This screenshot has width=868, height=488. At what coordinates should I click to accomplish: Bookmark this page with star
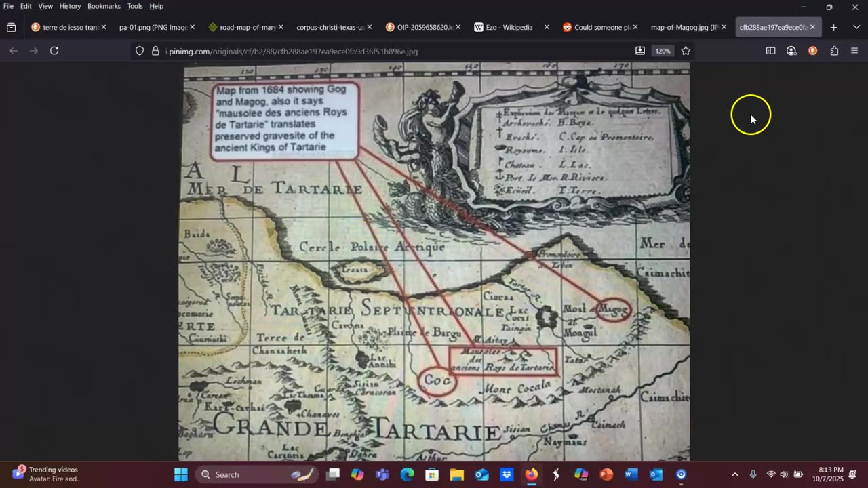[x=686, y=51]
